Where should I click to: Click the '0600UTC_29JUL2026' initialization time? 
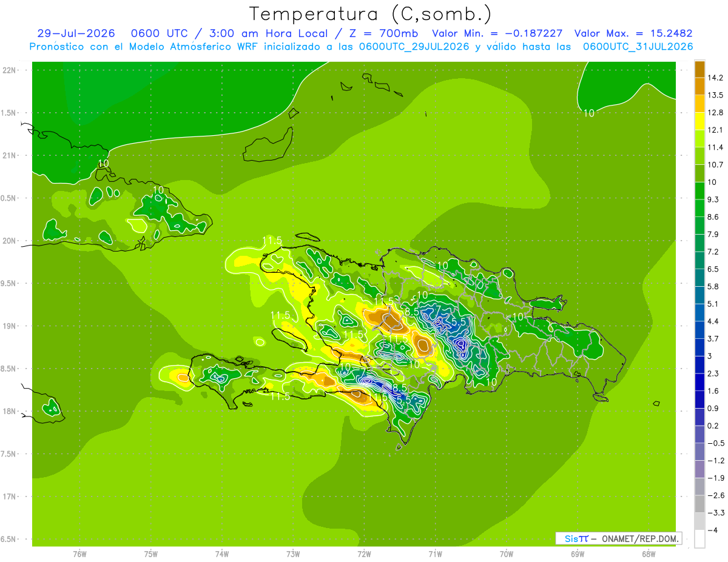[414, 46]
